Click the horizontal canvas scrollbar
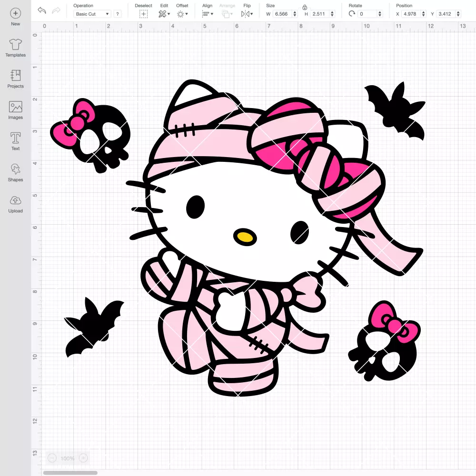This screenshot has height=476, width=476. pos(70,473)
